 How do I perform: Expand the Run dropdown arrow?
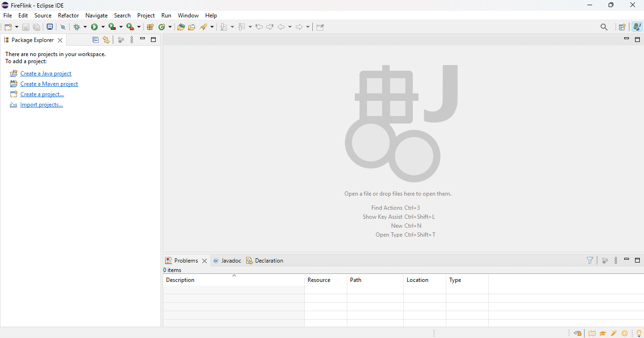click(x=103, y=27)
